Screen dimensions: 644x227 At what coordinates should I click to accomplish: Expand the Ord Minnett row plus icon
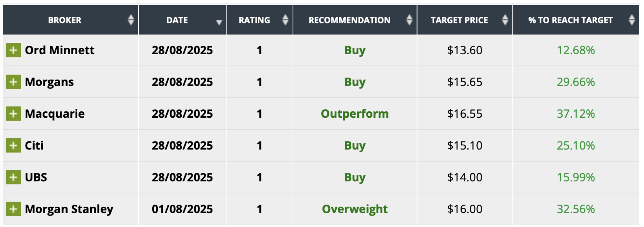[x=13, y=50]
